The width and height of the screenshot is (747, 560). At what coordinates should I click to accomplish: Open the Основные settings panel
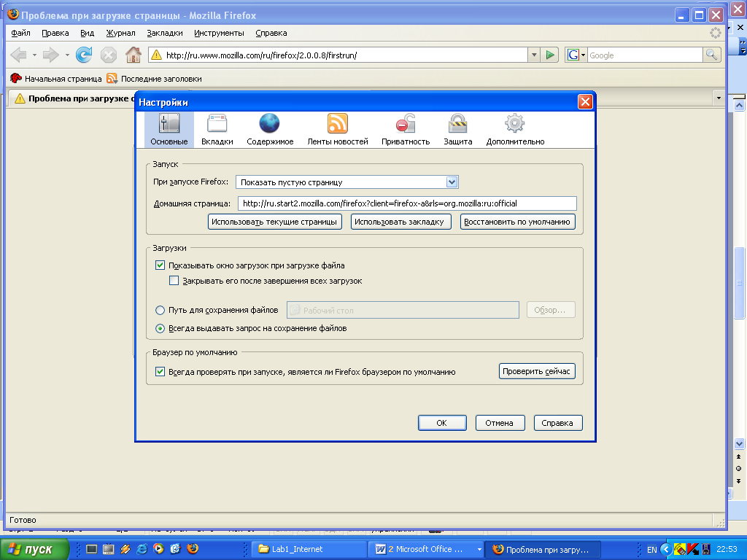coord(169,130)
